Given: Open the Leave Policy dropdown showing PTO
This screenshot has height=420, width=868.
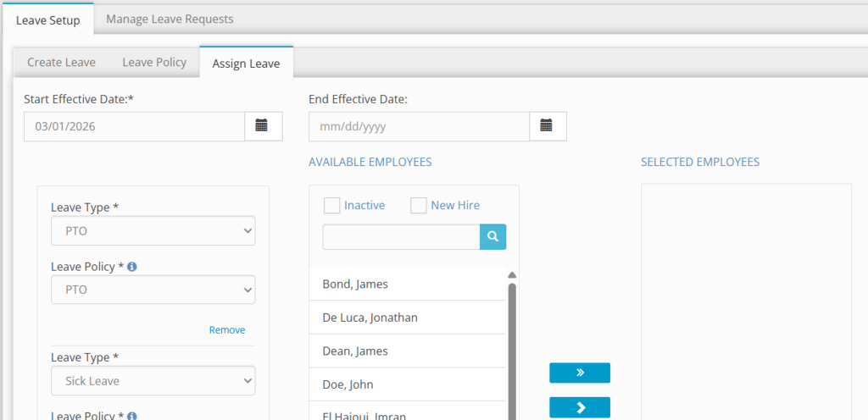Looking at the screenshot, I should pyautogui.click(x=153, y=290).
